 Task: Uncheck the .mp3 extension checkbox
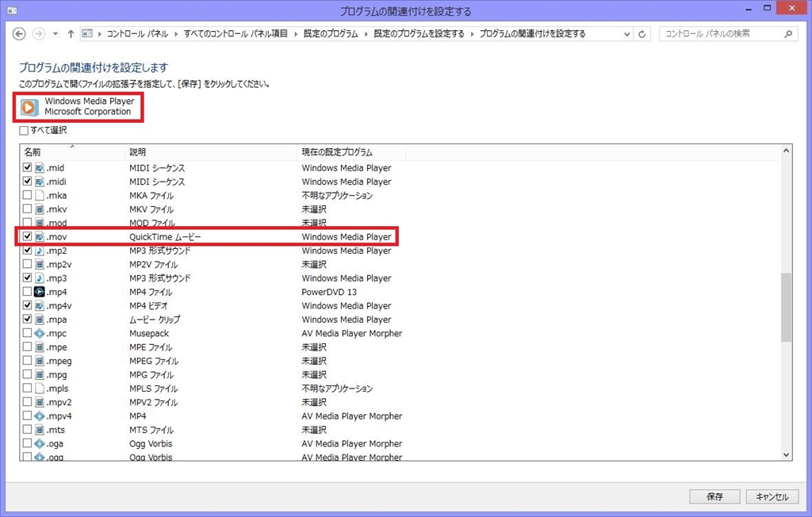(28, 278)
